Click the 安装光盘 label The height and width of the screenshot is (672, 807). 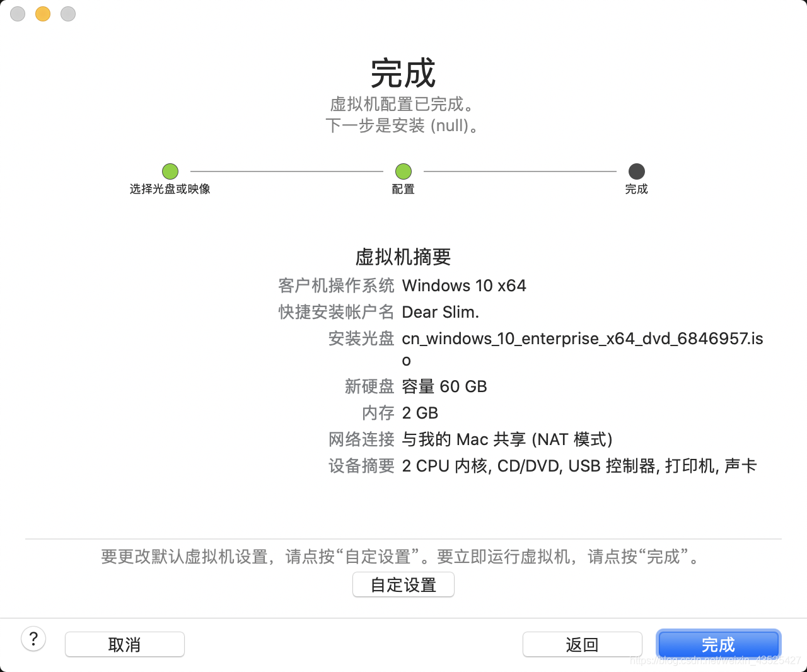pos(361,339)
